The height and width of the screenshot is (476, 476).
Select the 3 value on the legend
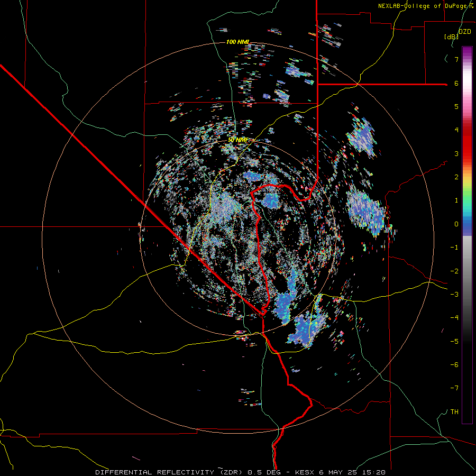[x=456, y=153]
